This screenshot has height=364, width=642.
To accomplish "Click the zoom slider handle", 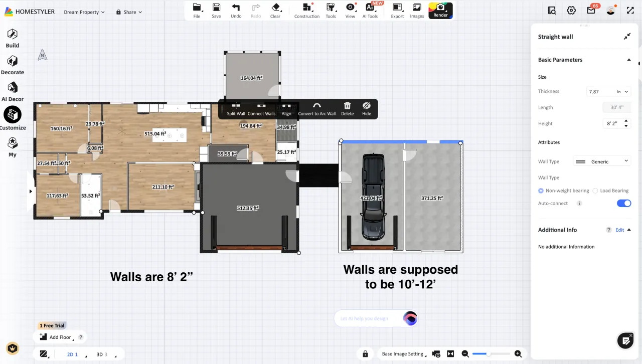I will 489,354.
